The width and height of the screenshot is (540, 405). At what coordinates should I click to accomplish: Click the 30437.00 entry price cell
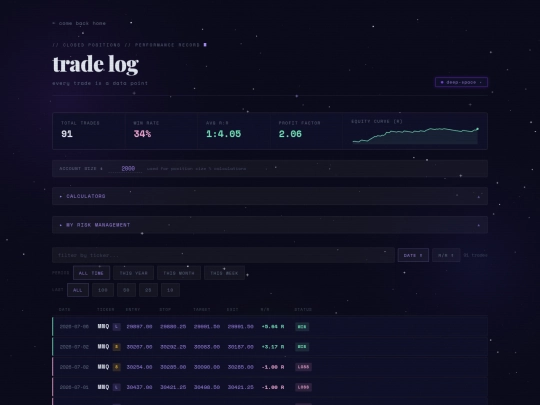[x=139, y=387]
